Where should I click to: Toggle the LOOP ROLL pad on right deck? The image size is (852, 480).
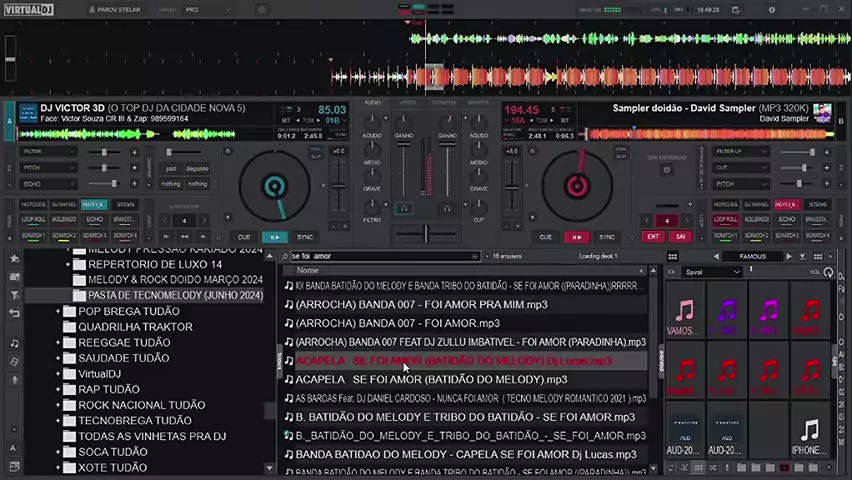click(726, 219)
